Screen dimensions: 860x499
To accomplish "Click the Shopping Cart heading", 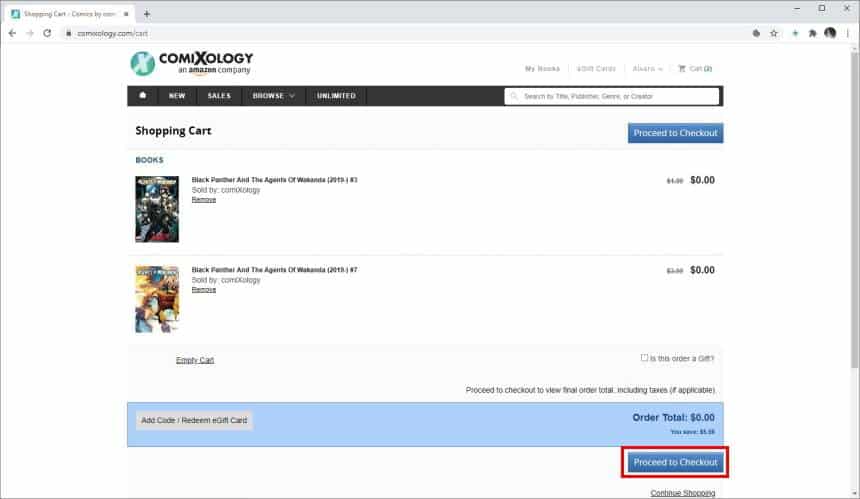I will coord(173,131).
